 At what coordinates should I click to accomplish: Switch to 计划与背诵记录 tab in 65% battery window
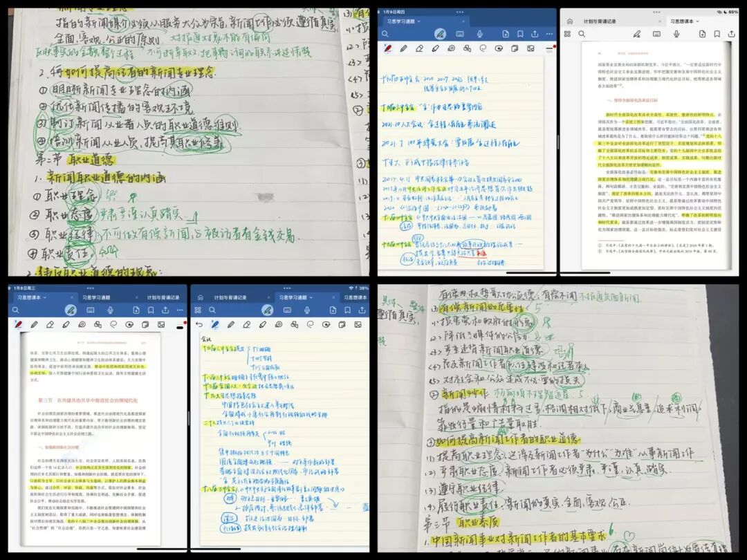click(x=600, y=22)
